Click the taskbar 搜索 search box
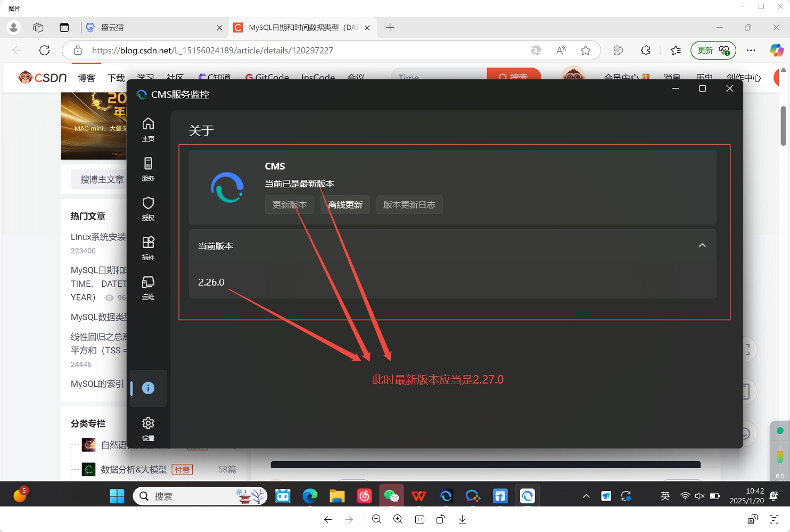The height and width of the screenshot is (532, 790). [200, 496]
